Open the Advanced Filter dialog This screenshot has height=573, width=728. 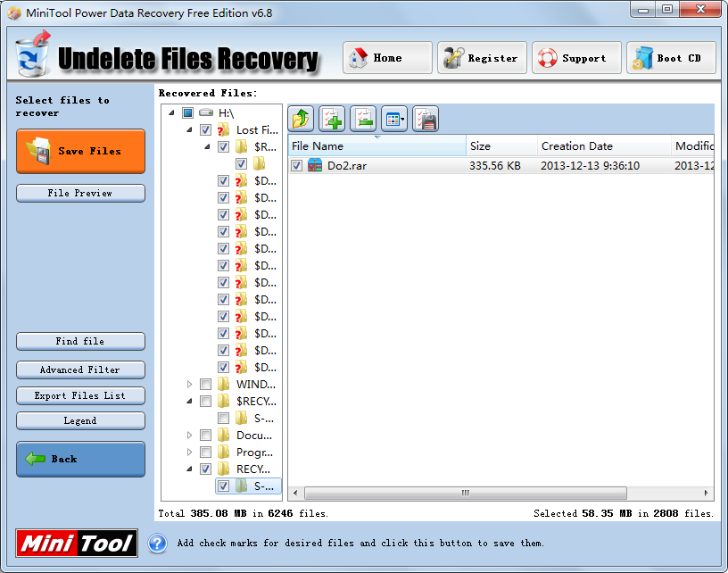(81, 370)
